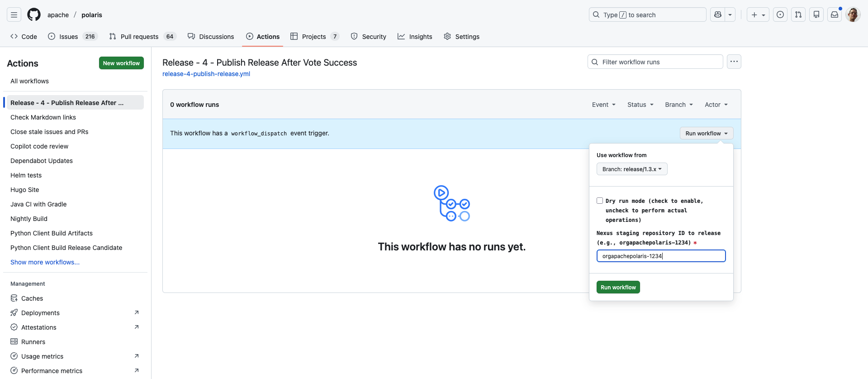Image resolution: width=868 pixels, height=379 pixels.
Task: Click the Nexus staging repository ID field
Action: (661, 256)
